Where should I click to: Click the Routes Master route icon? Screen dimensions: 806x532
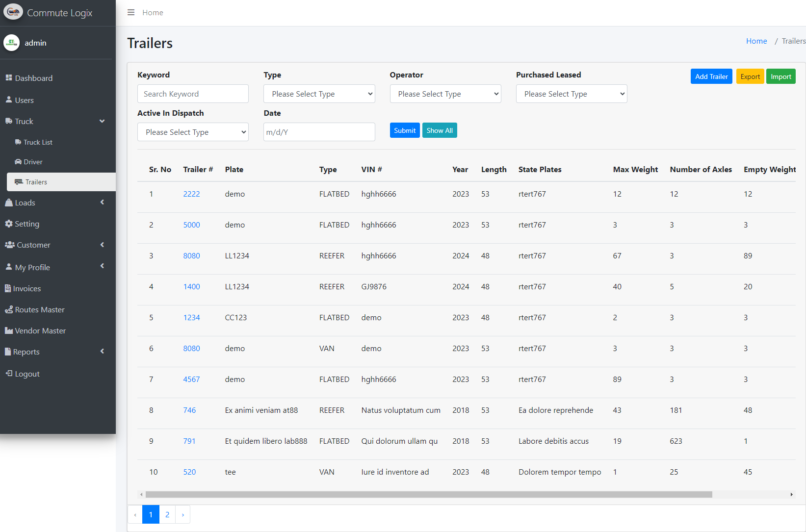9,309
